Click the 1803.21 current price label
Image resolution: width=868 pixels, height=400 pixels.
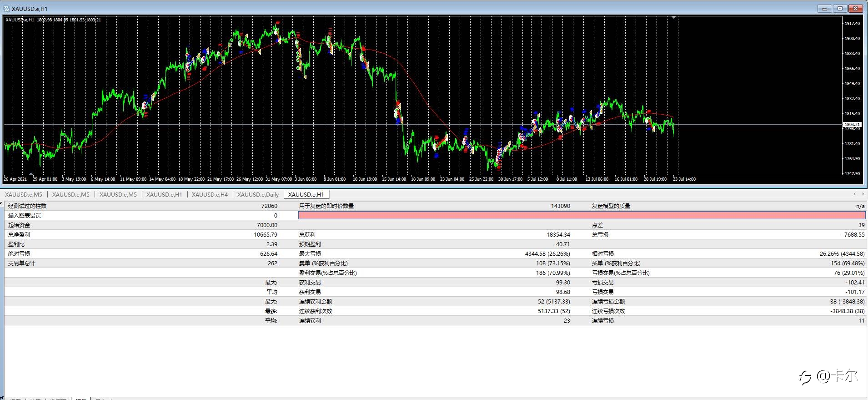click(x=852, y=124)
